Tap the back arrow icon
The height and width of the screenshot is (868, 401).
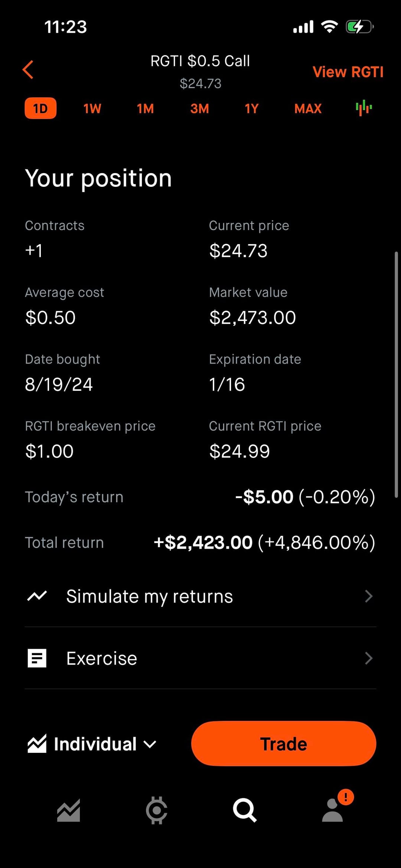click(x=28, y=69)
